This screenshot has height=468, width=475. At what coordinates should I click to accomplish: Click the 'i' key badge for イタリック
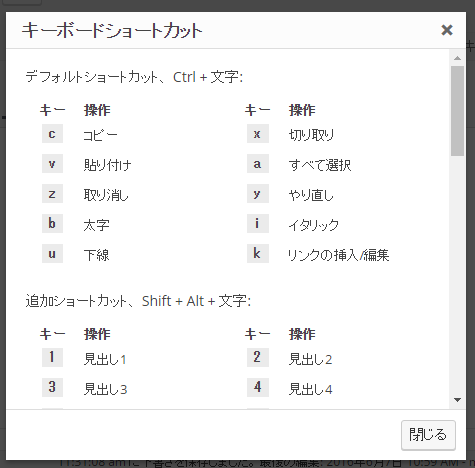click(258, 223)
